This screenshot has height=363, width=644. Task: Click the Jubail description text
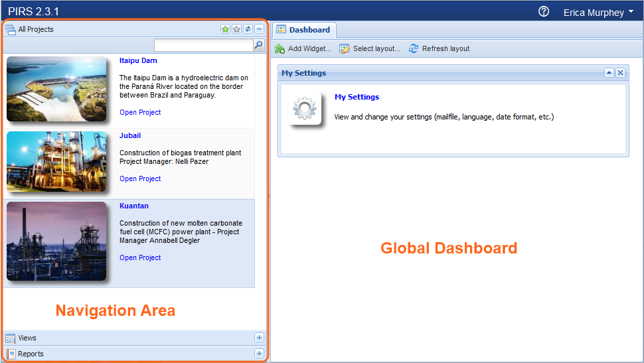coord(181,157)
